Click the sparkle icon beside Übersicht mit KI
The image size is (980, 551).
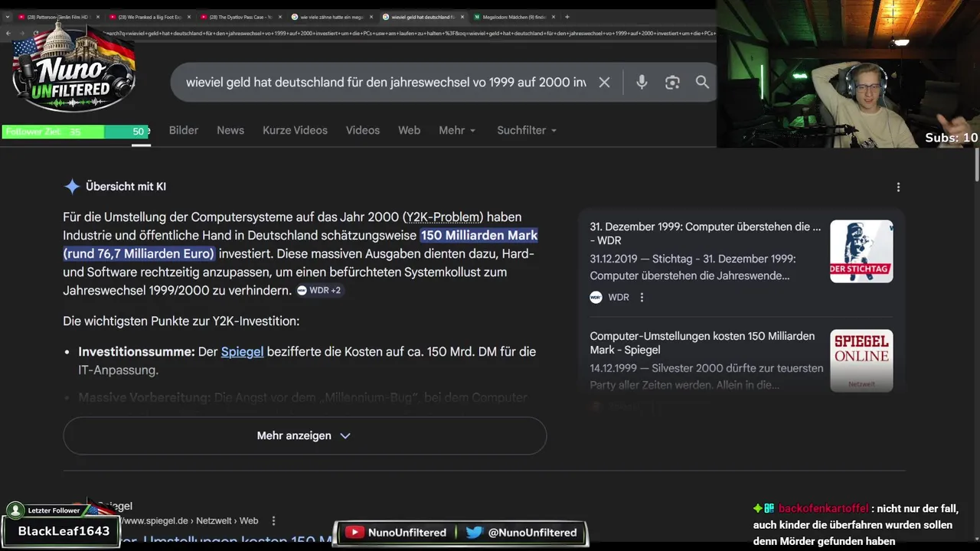tap(72, 187)
